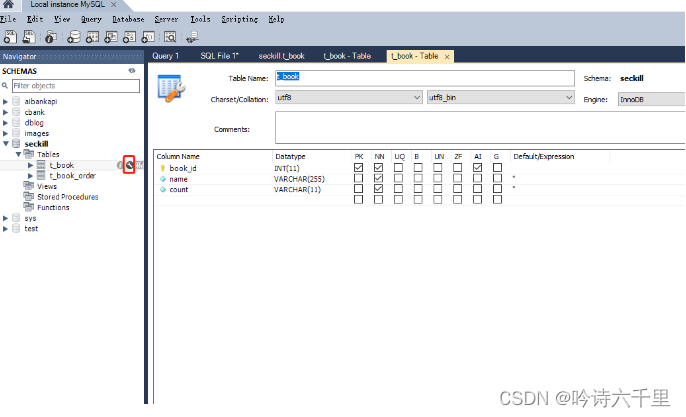Screen dimensions: 686x417
Task: Toggle NN checkbox for count column
Action: [x=378, y=189]
